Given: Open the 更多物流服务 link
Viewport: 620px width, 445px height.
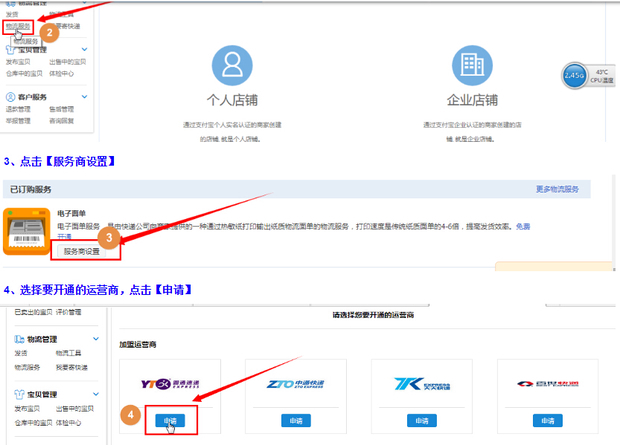Looking at the screenshot, I should pyautogui.click(x=566, y=189).
